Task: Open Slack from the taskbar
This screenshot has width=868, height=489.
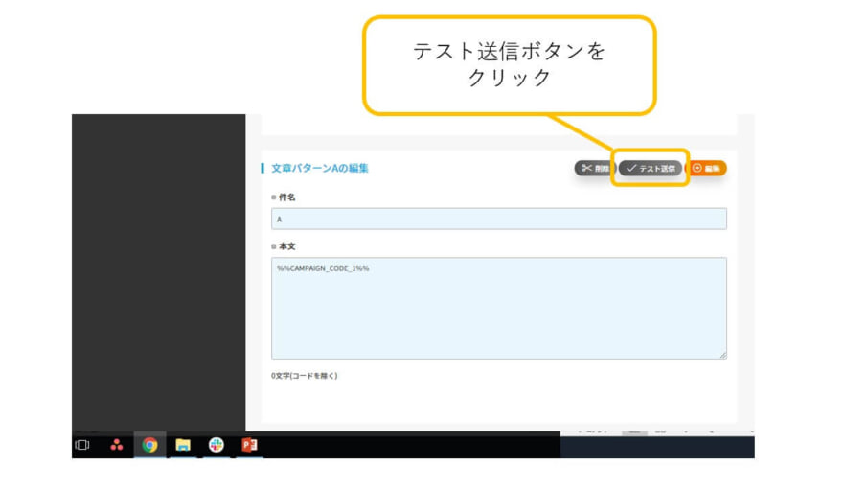Action: (217, 445)
